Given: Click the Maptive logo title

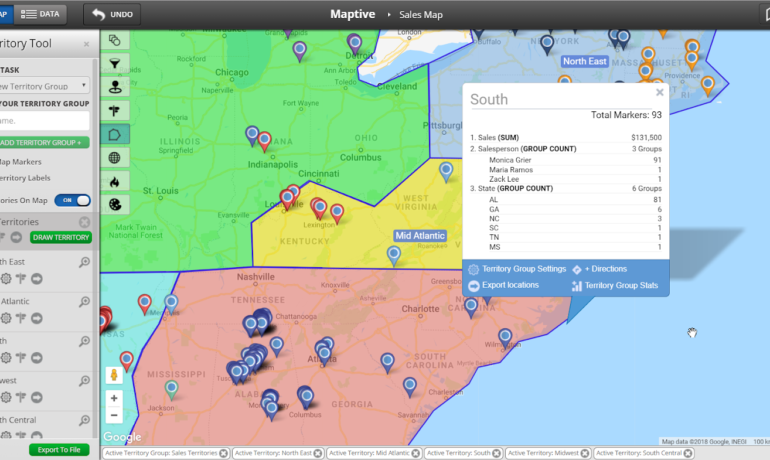Looking at the screenshot, I should [353, 14].
